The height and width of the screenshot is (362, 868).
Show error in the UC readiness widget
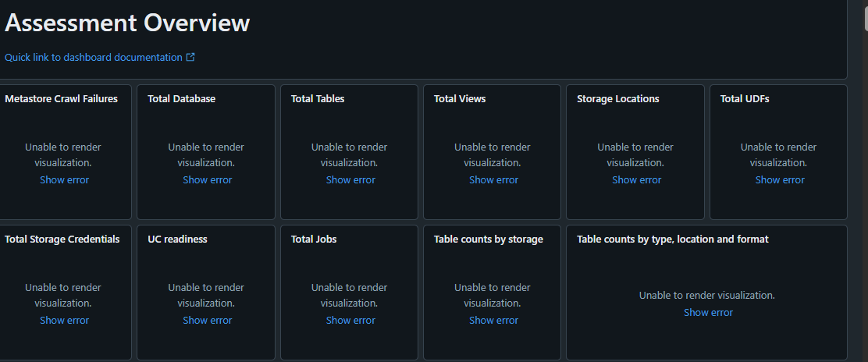207,321
